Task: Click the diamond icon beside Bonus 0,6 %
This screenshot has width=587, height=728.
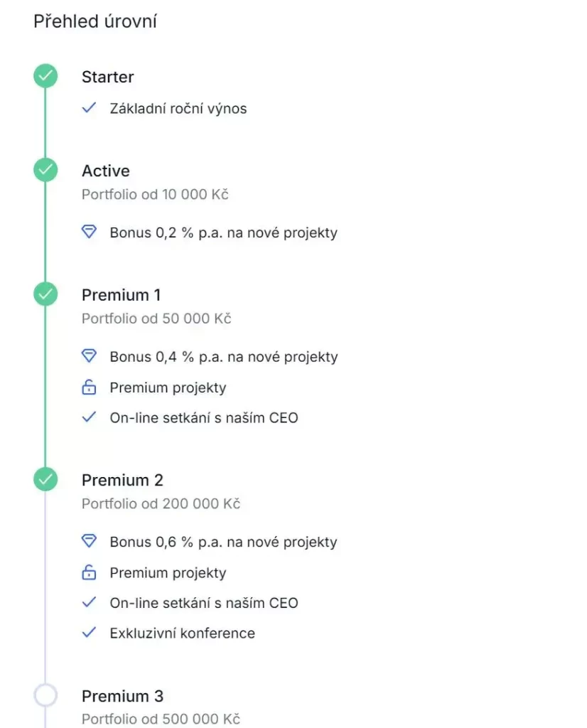Action: click(89, 542)
